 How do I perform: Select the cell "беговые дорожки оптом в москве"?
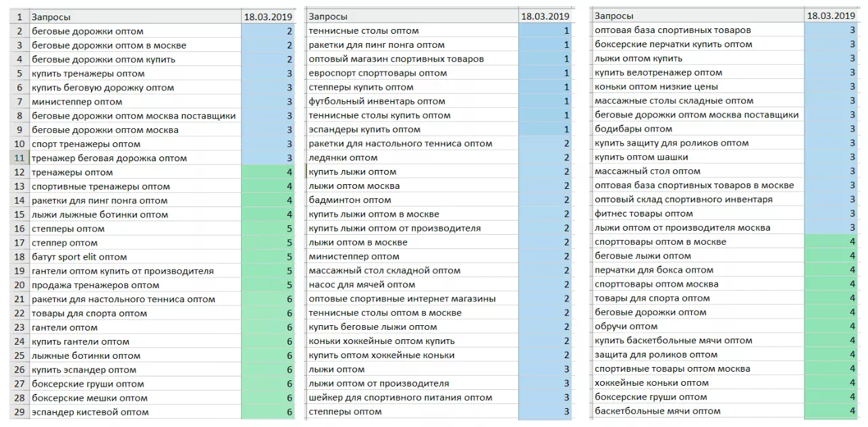coord(135,45)
